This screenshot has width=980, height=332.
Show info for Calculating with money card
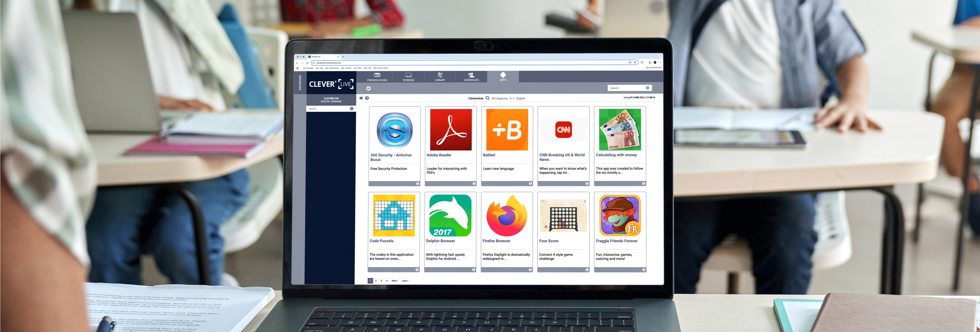(643, 184)
